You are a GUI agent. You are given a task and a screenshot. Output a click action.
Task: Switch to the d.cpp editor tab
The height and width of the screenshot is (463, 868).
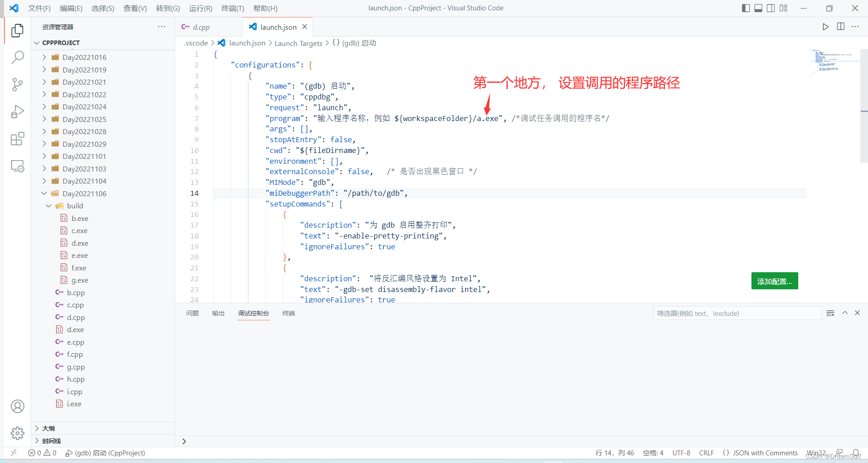click(x=201, y=27)
